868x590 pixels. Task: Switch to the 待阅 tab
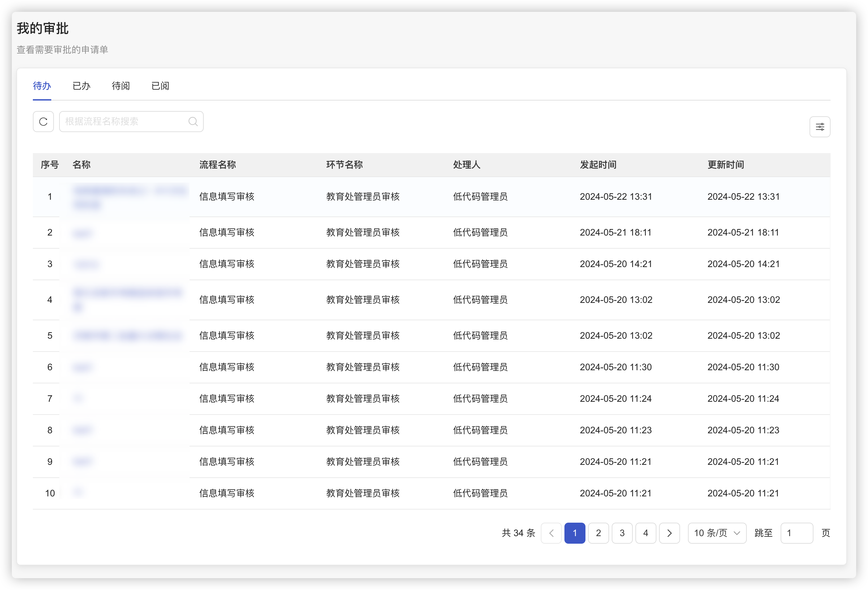[121, 86]
